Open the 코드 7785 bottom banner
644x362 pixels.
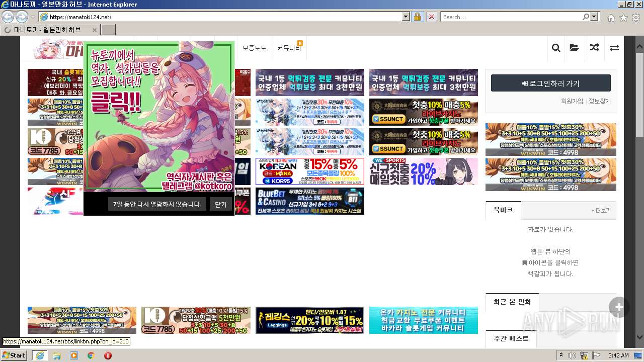pyautogui.click(x=196, y=320)
